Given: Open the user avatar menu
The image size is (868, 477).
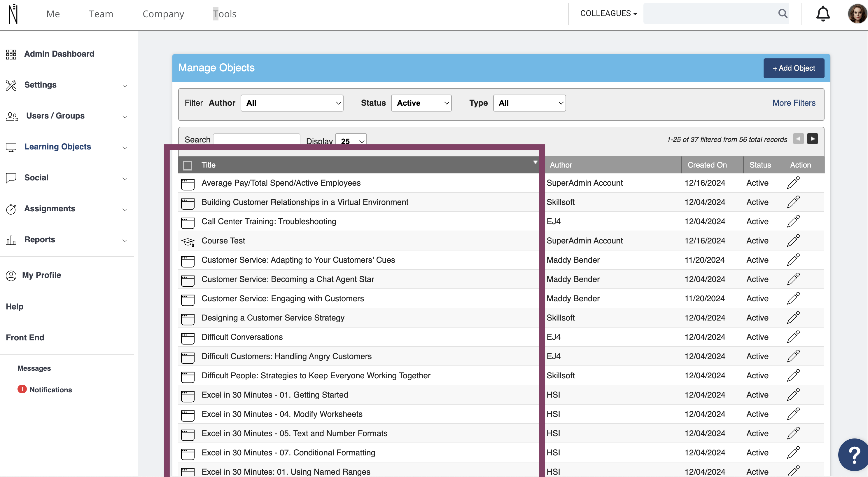Looking at the screenshot, I should click(x=857, y=14).
